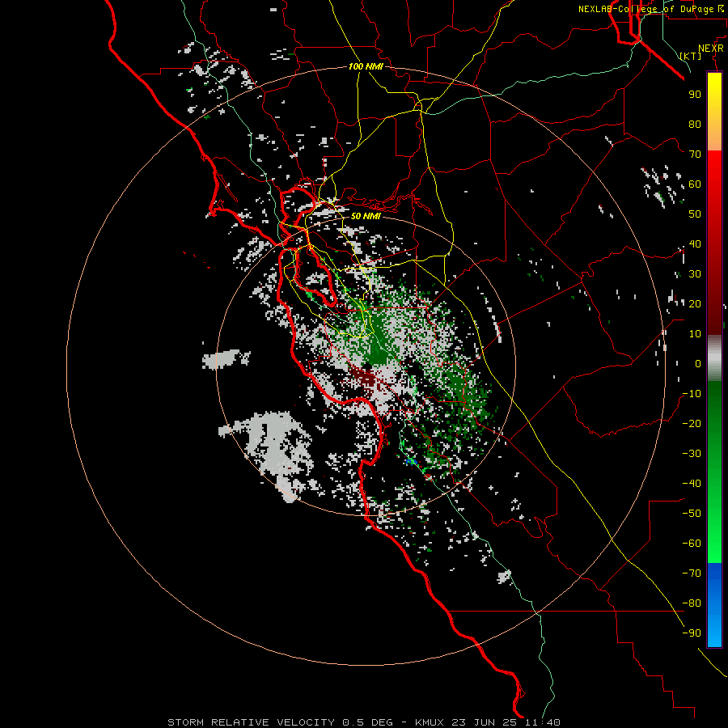Click the 100 NMI range ring label
The width and height of the screenshot is (728, 728).
coord(366,66)
